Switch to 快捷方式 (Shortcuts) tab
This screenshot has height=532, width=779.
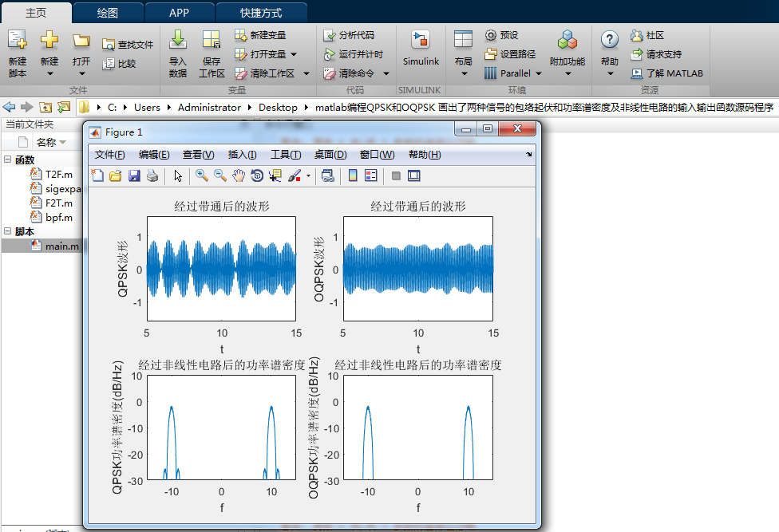(261, 13)
